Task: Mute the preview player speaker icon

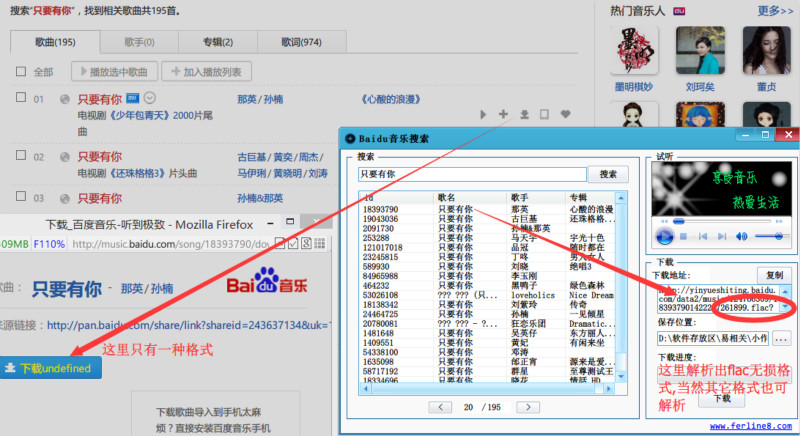Action: (x=741, y=236)
